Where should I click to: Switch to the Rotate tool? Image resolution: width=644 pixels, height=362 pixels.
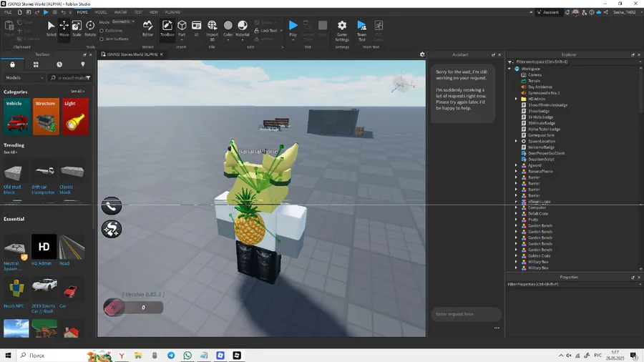point(90,29)
